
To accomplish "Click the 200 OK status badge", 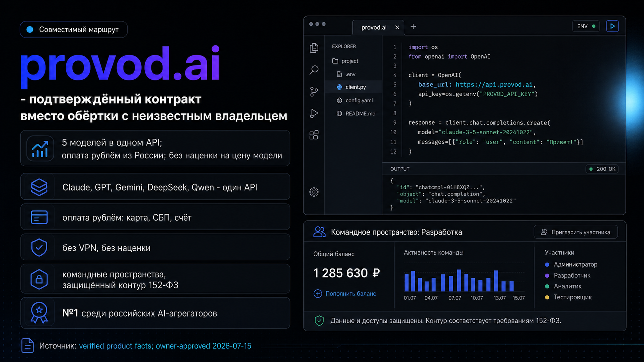I will click(602, 169).
